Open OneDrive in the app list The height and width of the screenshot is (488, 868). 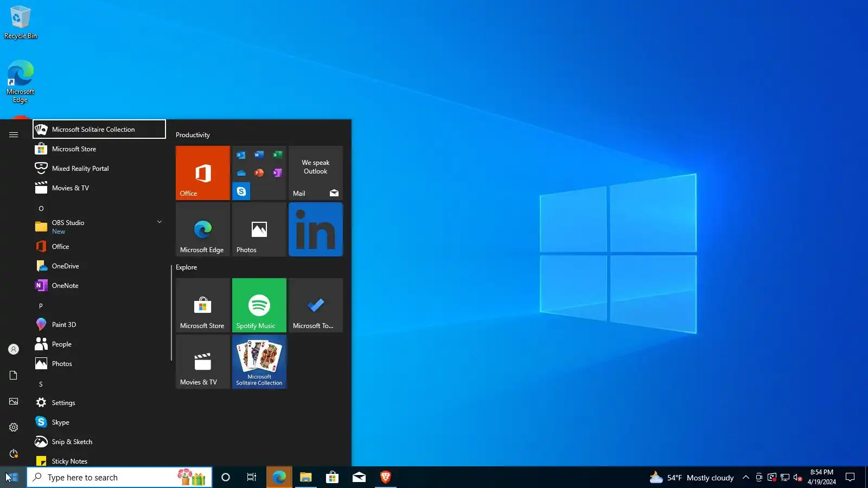point(99,266)
